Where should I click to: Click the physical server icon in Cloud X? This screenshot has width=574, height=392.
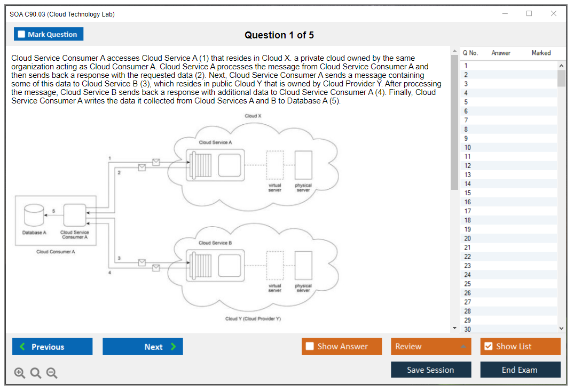coord(303,166)
